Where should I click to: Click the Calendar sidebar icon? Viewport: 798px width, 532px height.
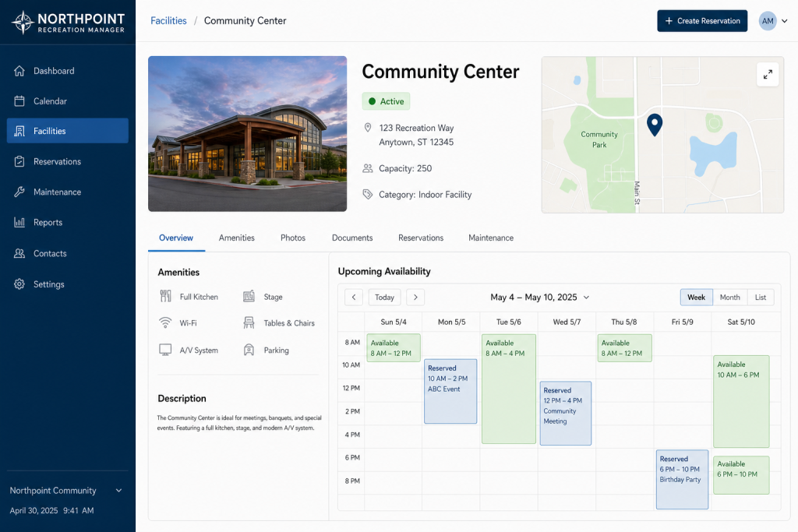pos(19,101)
